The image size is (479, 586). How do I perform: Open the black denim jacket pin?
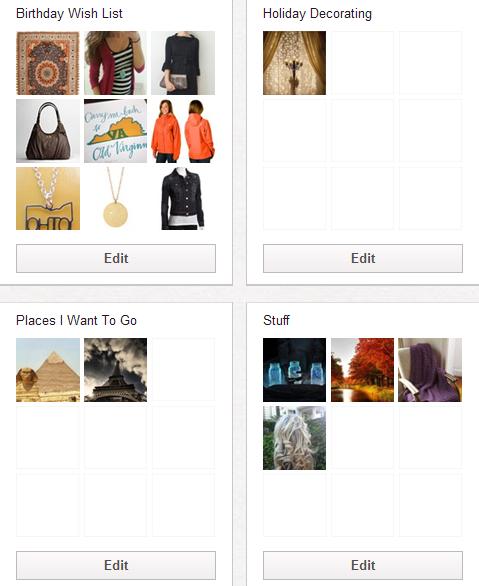pos(183,198)
